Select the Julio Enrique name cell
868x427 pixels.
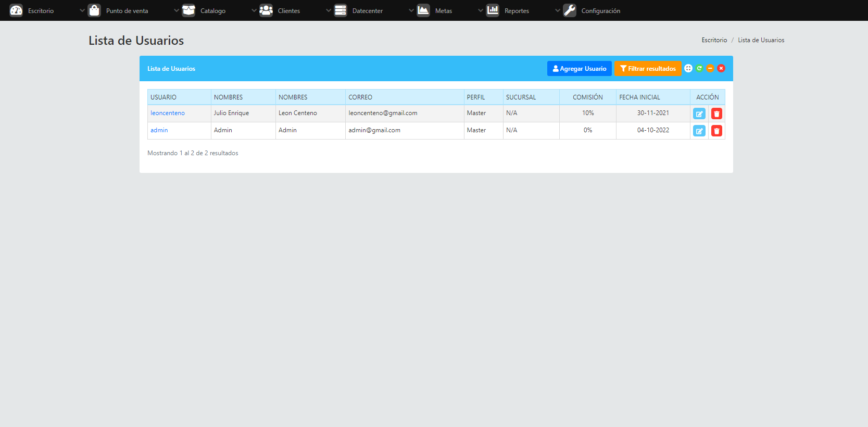[243, 114]
